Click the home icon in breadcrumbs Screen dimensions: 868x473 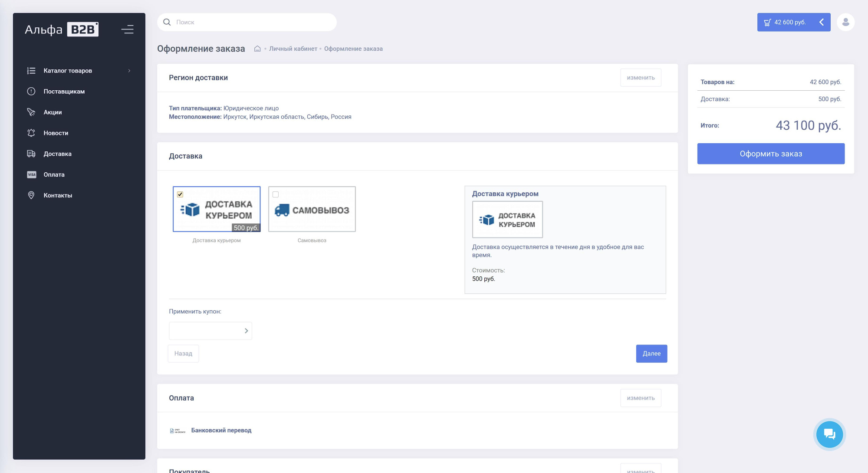257,49
